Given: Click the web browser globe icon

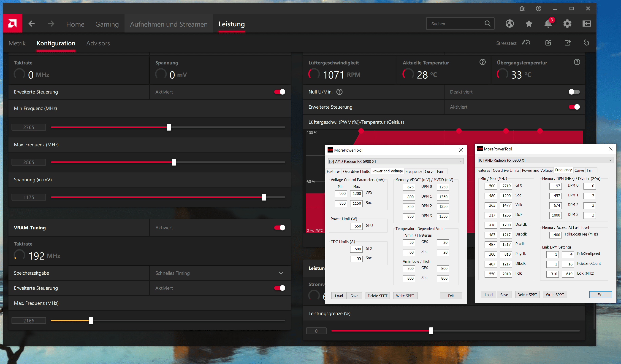Looking at the screenshot, I should point(509,24).
